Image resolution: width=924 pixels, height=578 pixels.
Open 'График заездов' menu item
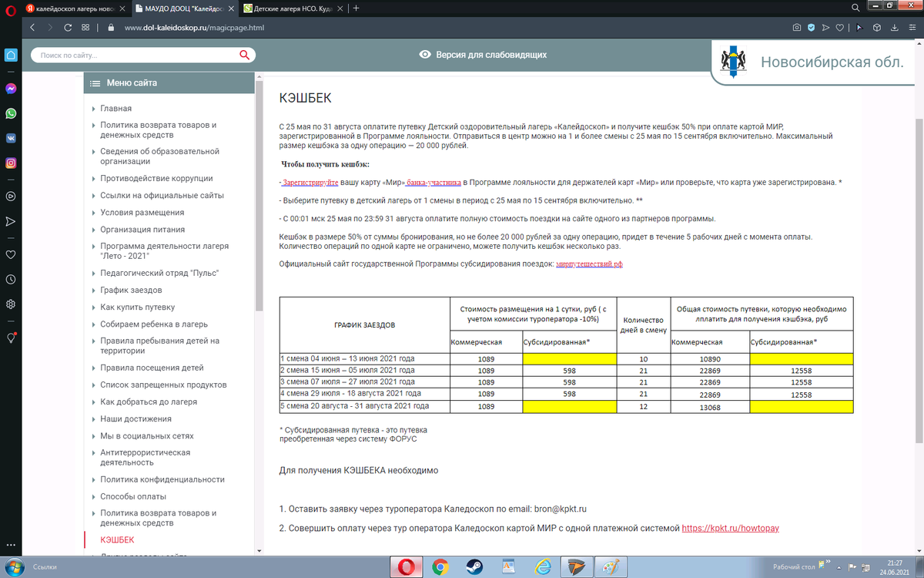click(x=131, y=290)
